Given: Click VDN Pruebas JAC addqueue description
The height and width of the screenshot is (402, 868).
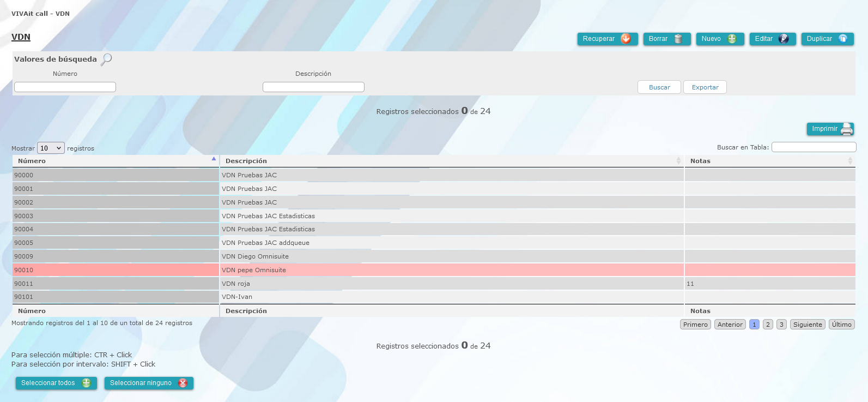Looking at the screenshot, I should click(265, 243).
